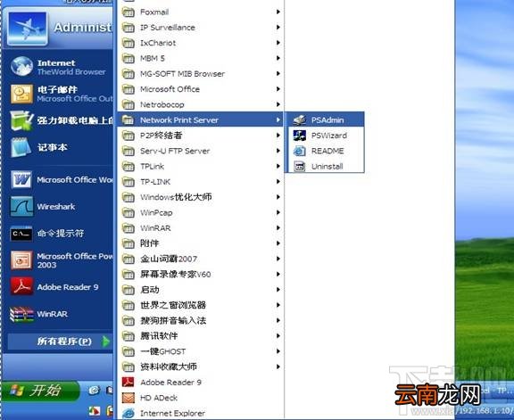This screenshot has width=514, height=420.
Task: Expand the IxChariot submenu arrow
Action: point(278,43)
